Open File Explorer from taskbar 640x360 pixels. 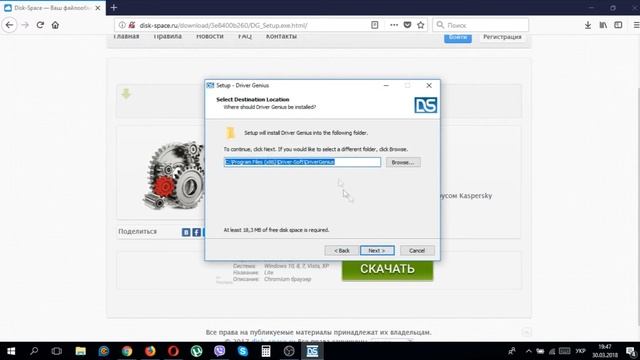point(80,351)
